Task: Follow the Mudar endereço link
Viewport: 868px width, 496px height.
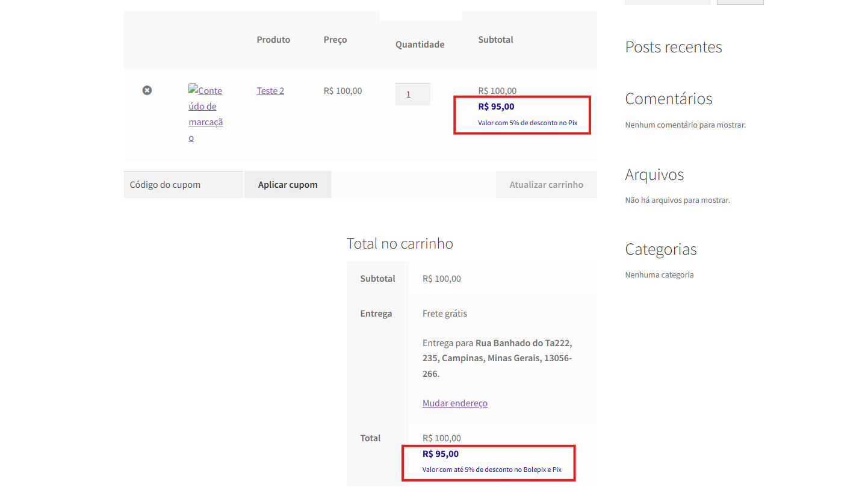Action: click(454, 403)
